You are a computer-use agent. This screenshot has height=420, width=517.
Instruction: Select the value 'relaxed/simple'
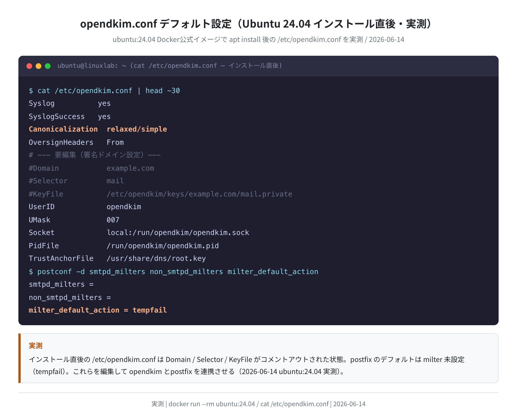click(x=137, y=129)
